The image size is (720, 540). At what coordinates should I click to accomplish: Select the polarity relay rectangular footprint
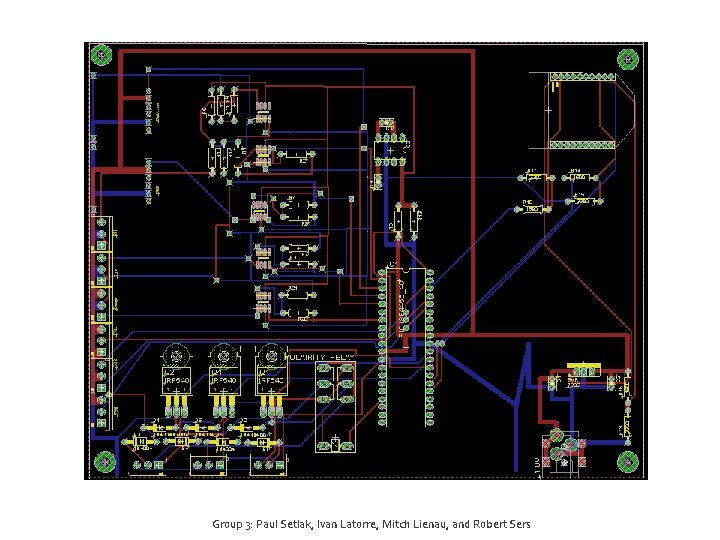335,407
